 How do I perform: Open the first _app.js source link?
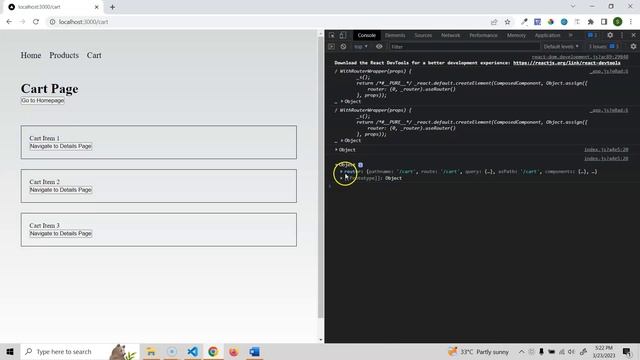609,71
